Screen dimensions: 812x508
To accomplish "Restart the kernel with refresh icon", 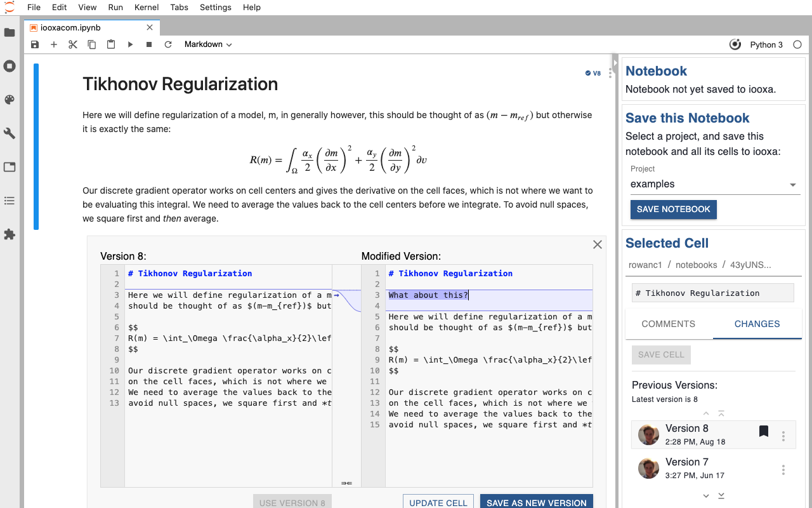I will click(x=167, y=44).
